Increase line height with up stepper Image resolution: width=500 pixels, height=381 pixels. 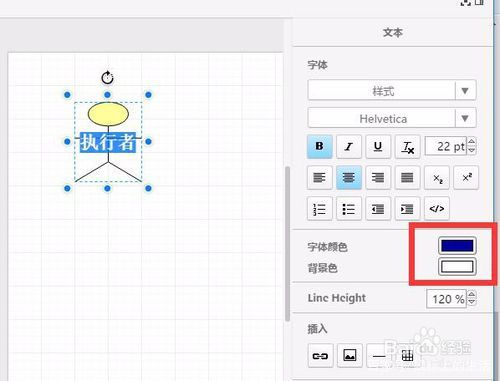(x=472, y=294)
